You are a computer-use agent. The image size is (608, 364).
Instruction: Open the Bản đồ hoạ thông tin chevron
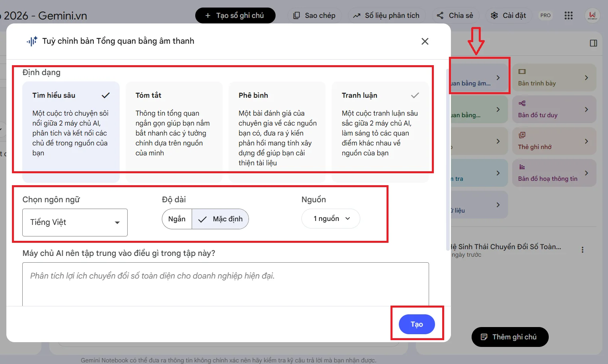(x=587, y=173)
